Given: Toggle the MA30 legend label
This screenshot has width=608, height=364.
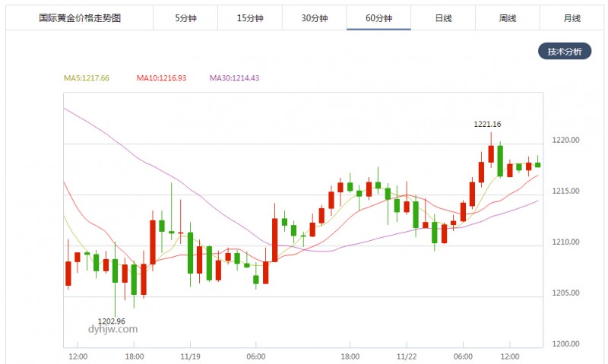Looking at the screenshot, I should pyautogui.click(x=234, y=78).
